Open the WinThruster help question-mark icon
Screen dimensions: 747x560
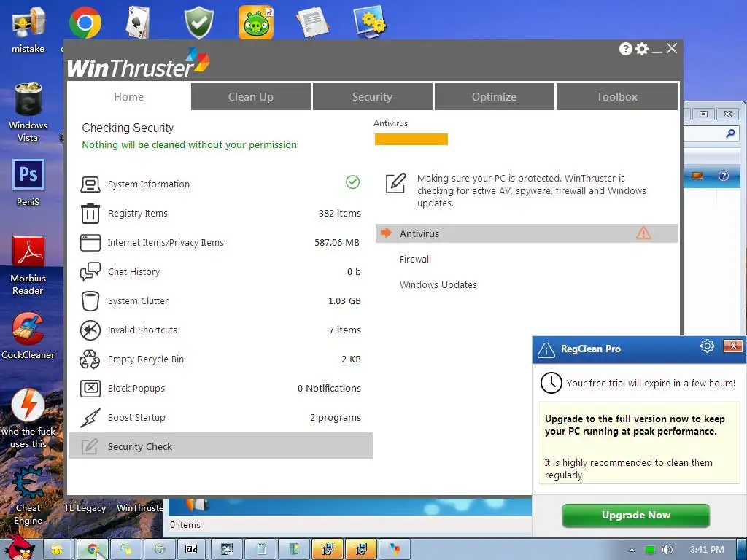click(x=625, y=49)
